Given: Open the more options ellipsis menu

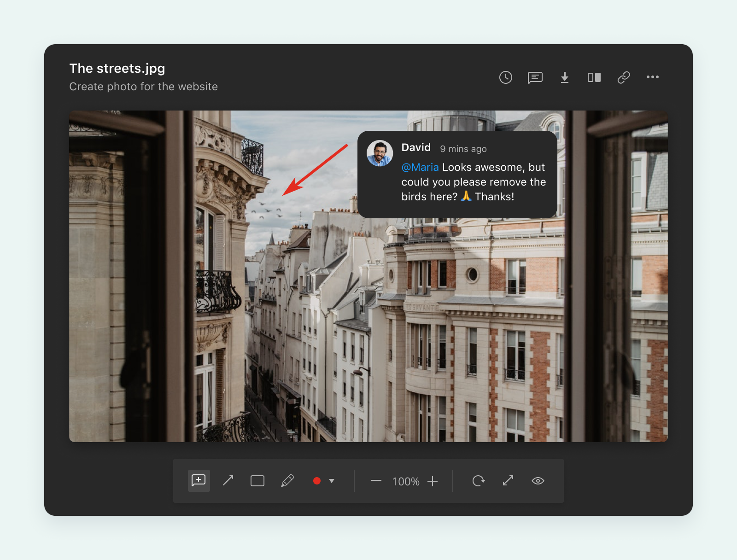Looking at the screenshot, I should (653, 77).
